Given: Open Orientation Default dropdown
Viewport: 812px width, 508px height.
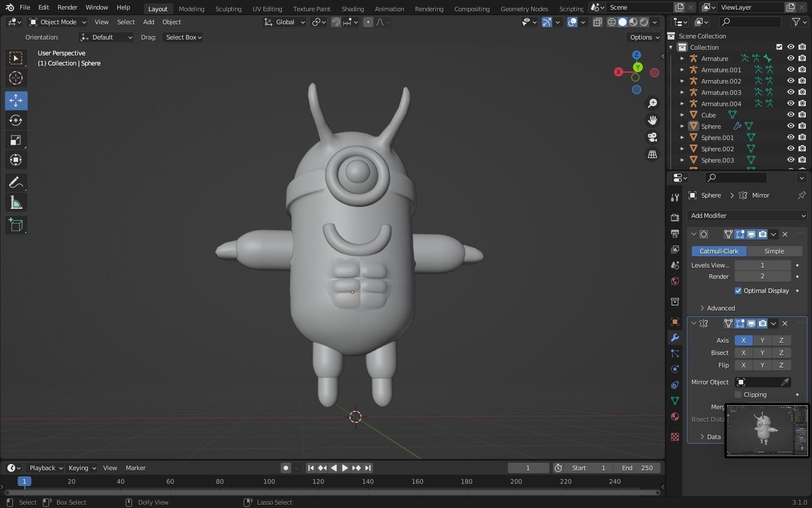Looking at the screenshot, I should coord(107,37).
